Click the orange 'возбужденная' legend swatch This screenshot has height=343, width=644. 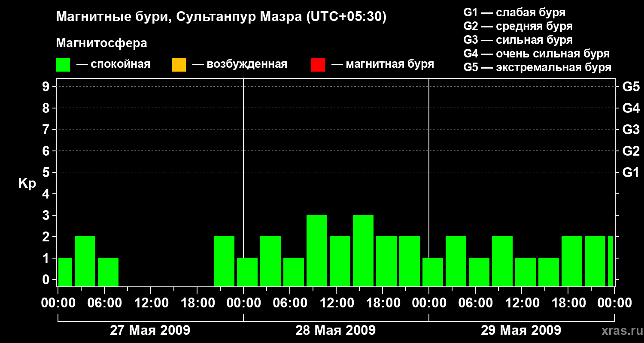[x=179, y=65]
